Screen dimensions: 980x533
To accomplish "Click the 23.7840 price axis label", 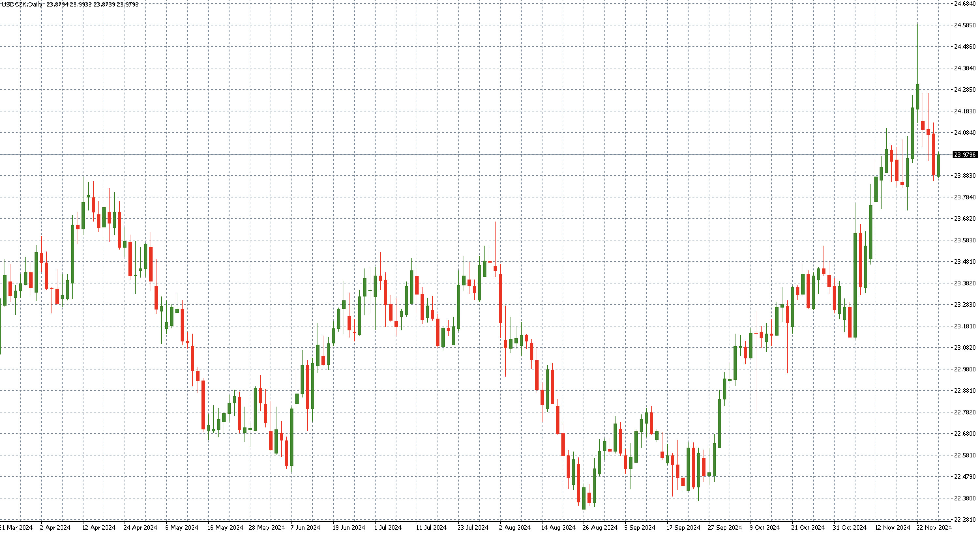I will pos(965,197).
